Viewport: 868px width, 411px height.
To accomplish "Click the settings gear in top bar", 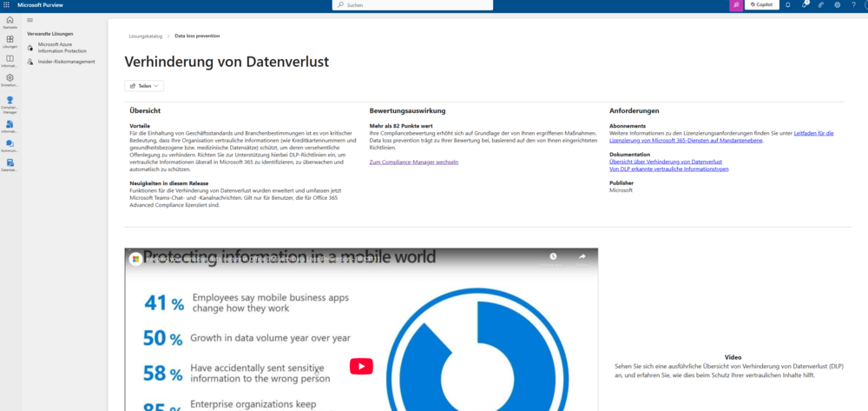I will pyautogui.click(x=837, y=4).
